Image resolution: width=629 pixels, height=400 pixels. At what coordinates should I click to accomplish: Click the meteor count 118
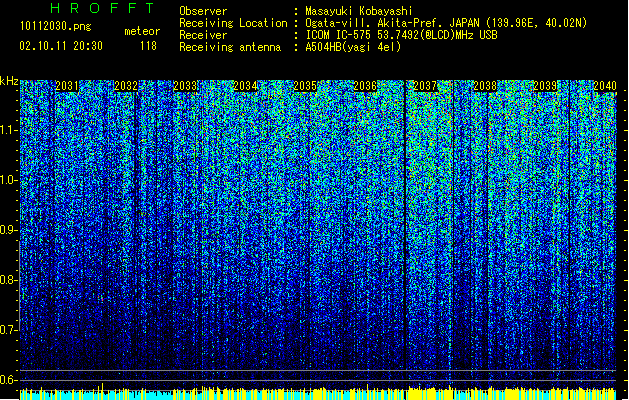click(148, 46)
